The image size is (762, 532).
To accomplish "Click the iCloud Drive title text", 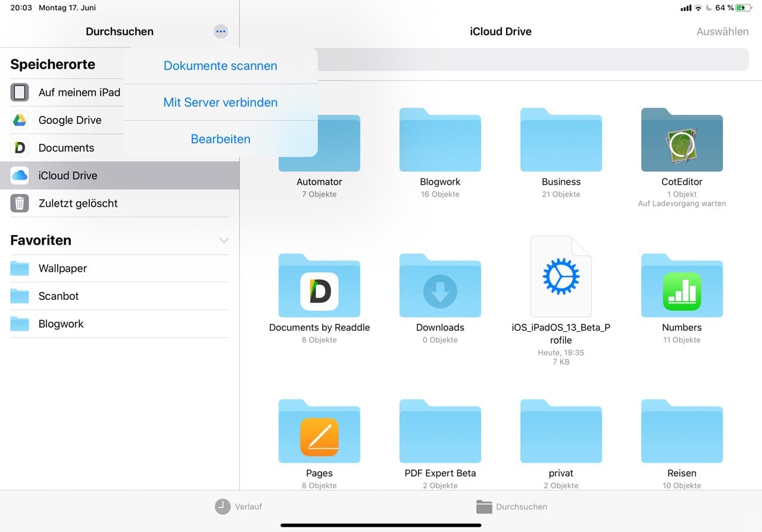I will click(x=501, y=32).
